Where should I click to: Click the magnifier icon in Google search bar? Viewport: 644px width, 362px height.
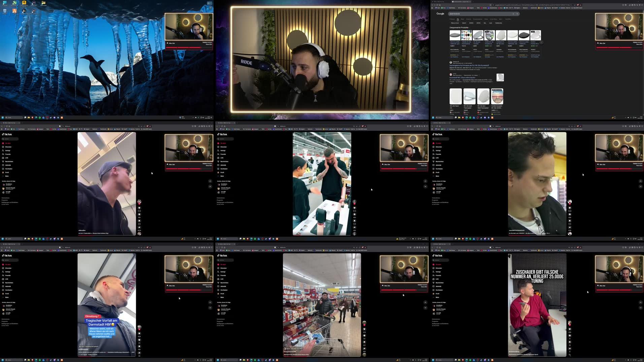(x=517, y=13)
